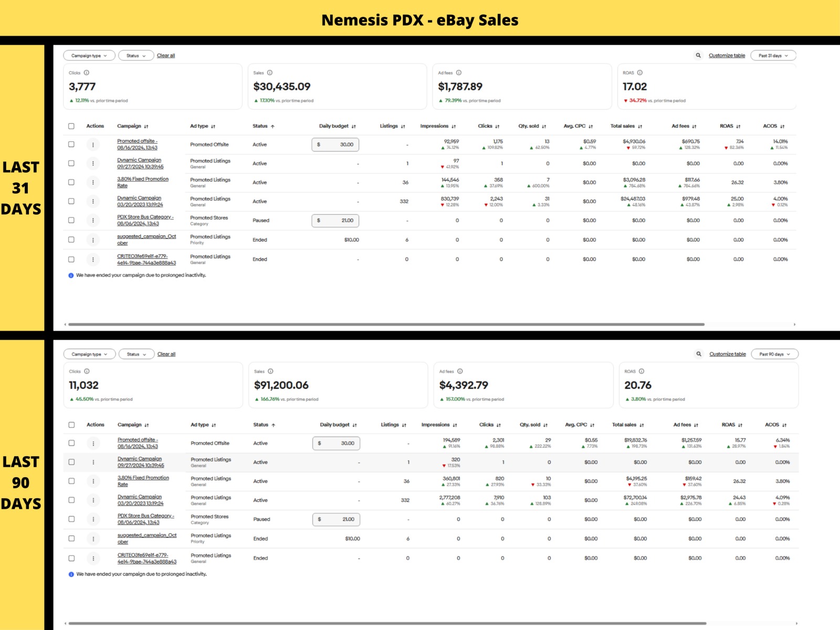
Task: Toggle select-all checkbox in 31-day table header
Action: coord(71,126)
